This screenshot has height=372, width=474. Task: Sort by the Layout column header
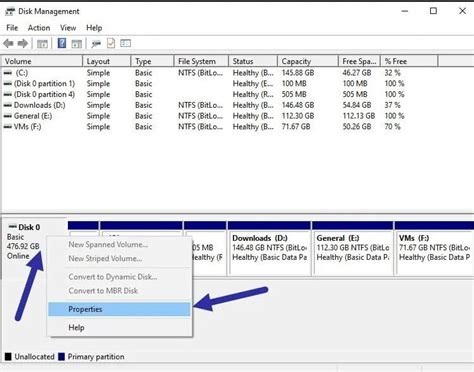pos(107,61)
